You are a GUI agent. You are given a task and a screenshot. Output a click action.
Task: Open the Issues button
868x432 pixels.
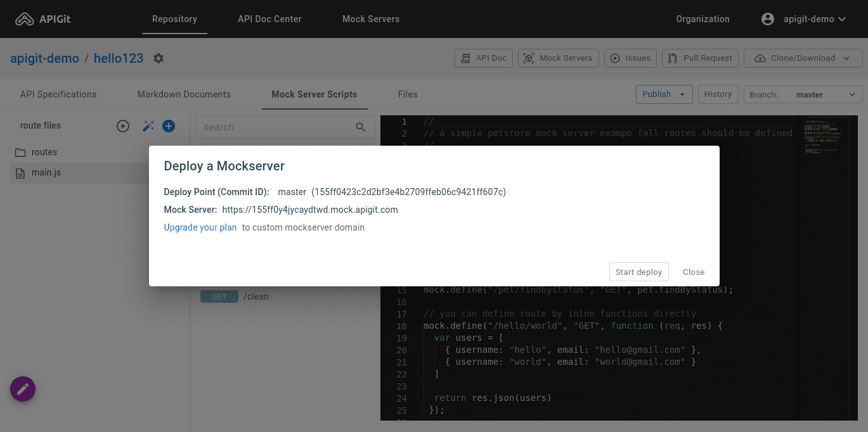coord(630,58)
